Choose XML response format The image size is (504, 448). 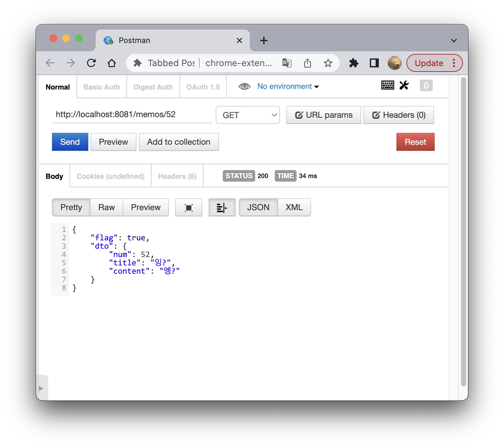point(294,207)
